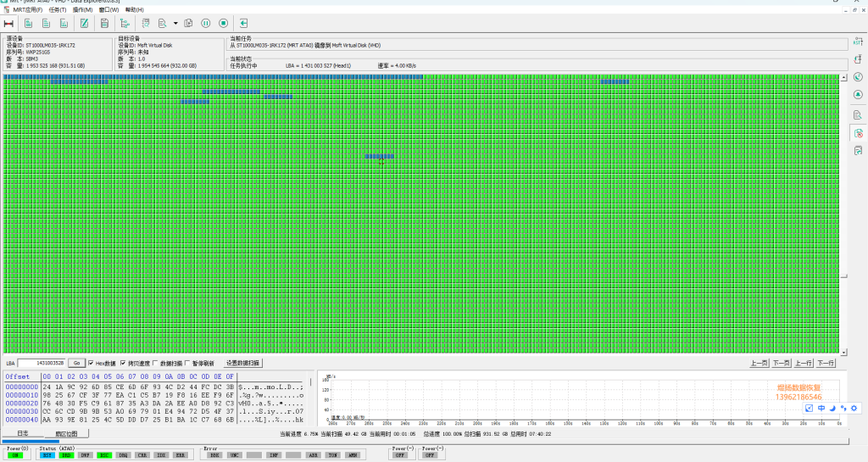Select hex offset row 00000020
This screenshot has width=868, height=462.
22,404
